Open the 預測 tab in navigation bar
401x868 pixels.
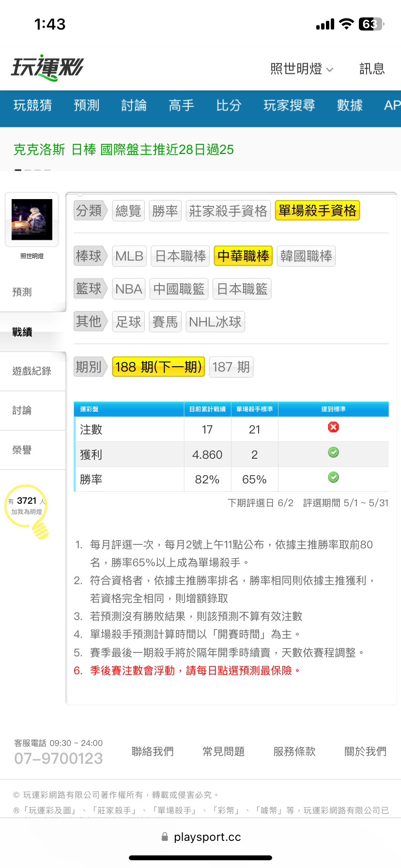[x=87, y=105]
